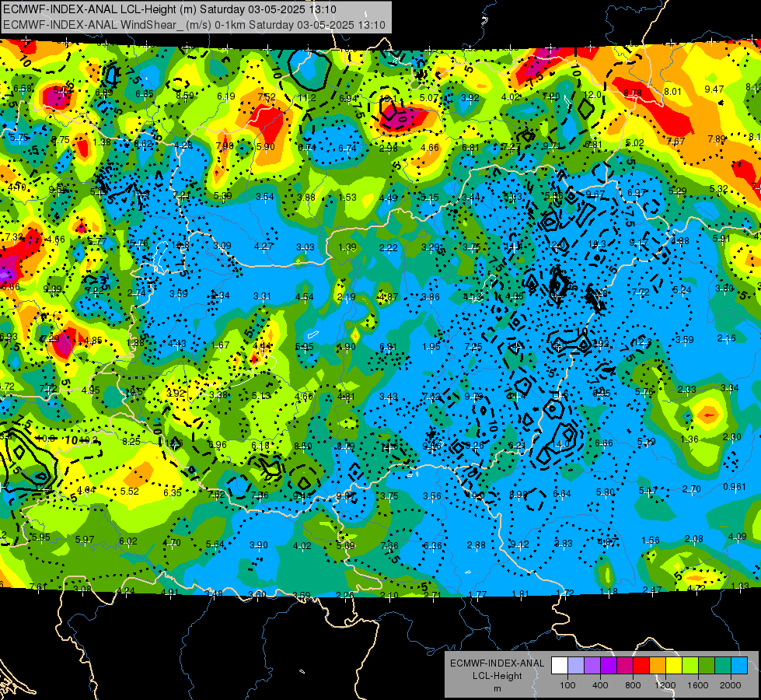761x700 pixels.
Task: Click the wind shear value 5.52
Action: point(130,491)
